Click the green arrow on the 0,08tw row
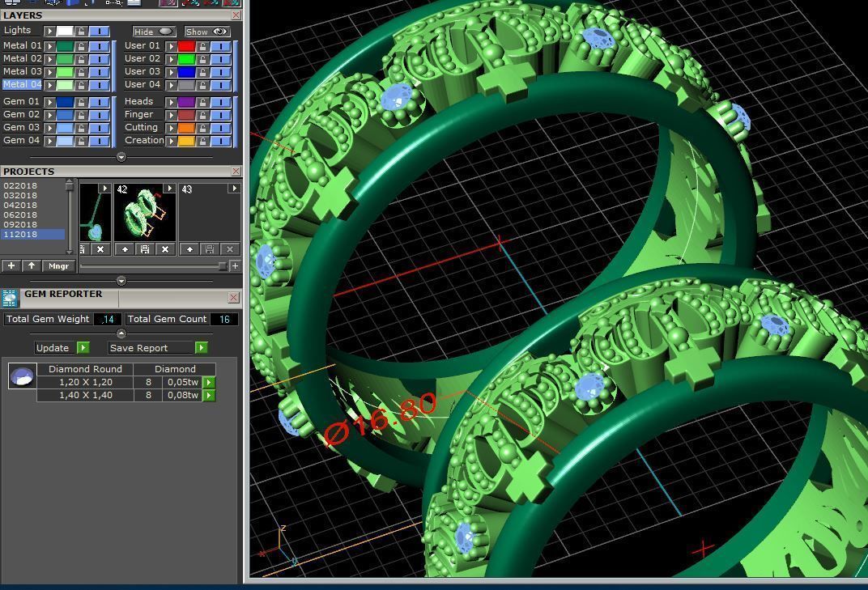This screenshot has height=590, width=868. 209,395
